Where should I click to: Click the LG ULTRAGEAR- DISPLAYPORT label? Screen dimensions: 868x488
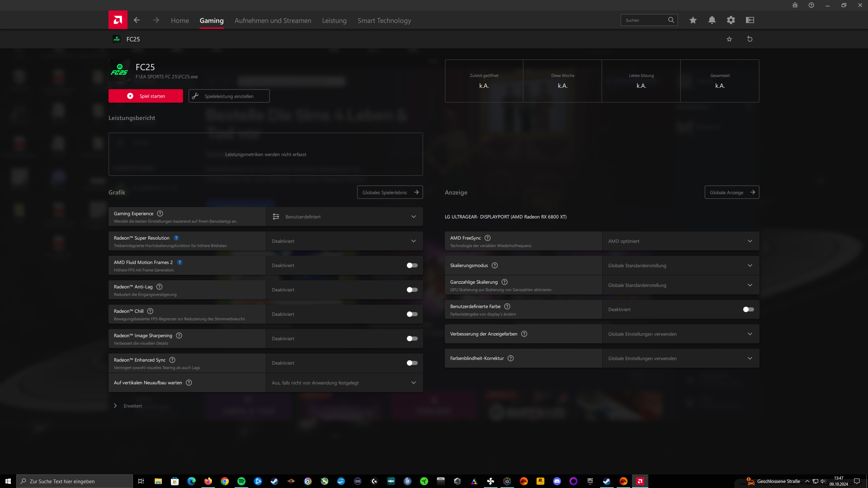coord(506,217)
